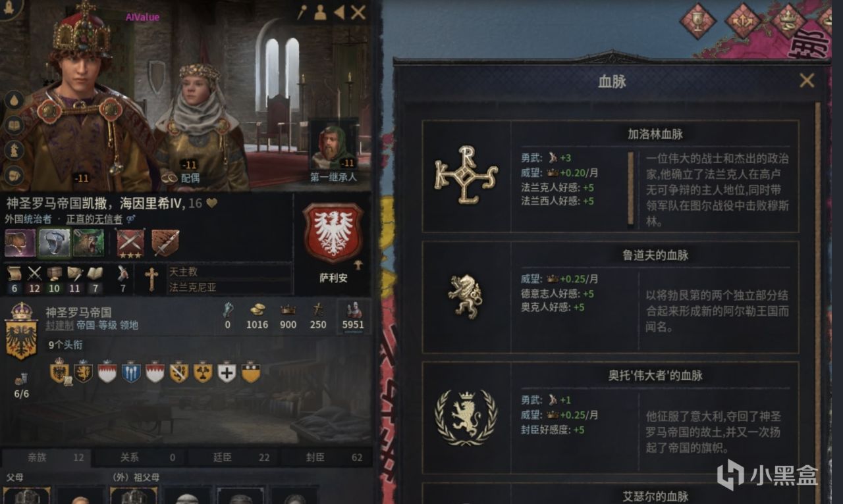Click the character silhouette icon in header
The image size is (843, 504).
pyautogui.click(x=321, y=12)
